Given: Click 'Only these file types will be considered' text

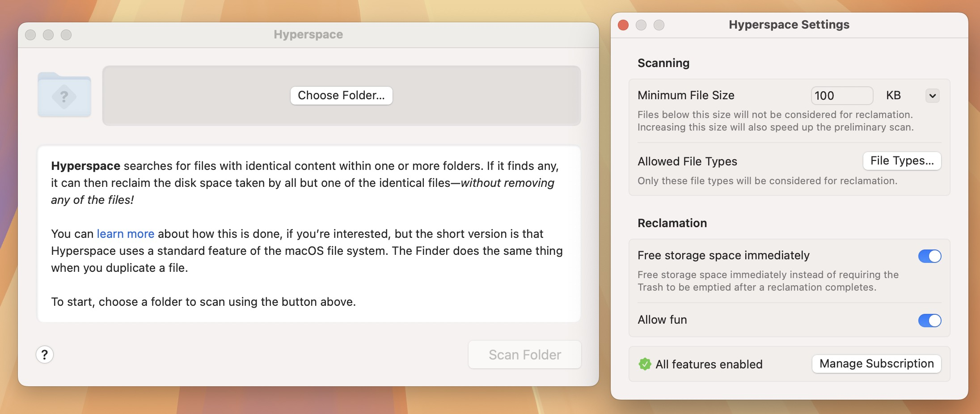Looking at the screenshot, I should click(768, 181).
